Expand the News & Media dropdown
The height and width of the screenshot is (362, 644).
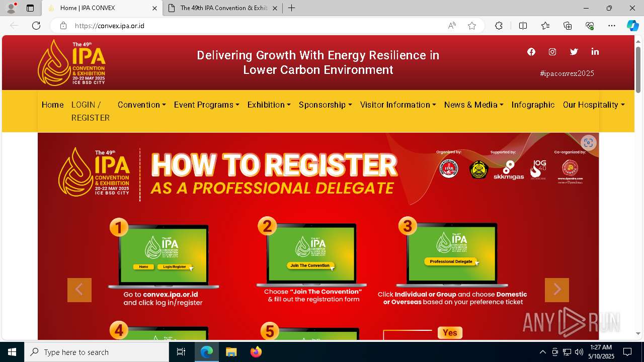[x=474, y=105]
